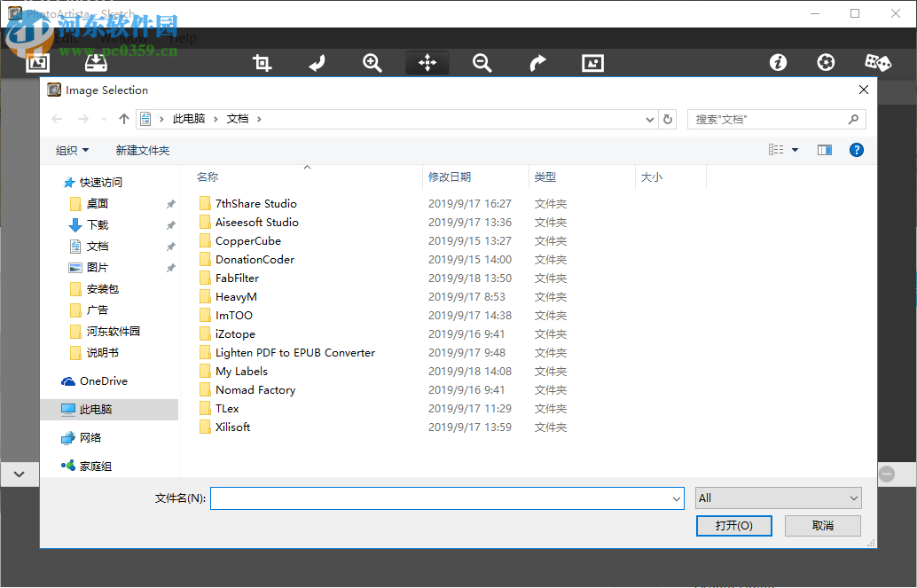Screen dimensions: 917x588
Task: Click 文档 in the address bar
Action: coord(238,119)
